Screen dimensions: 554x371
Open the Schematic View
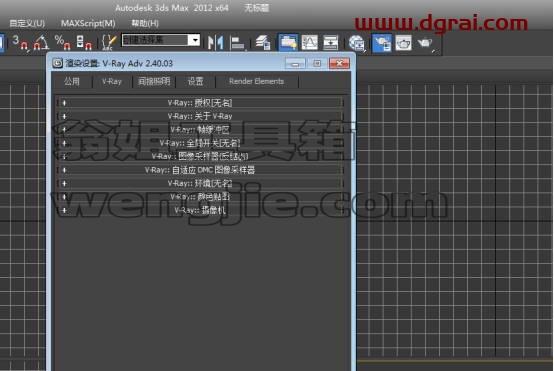click(x=330, y=43)
